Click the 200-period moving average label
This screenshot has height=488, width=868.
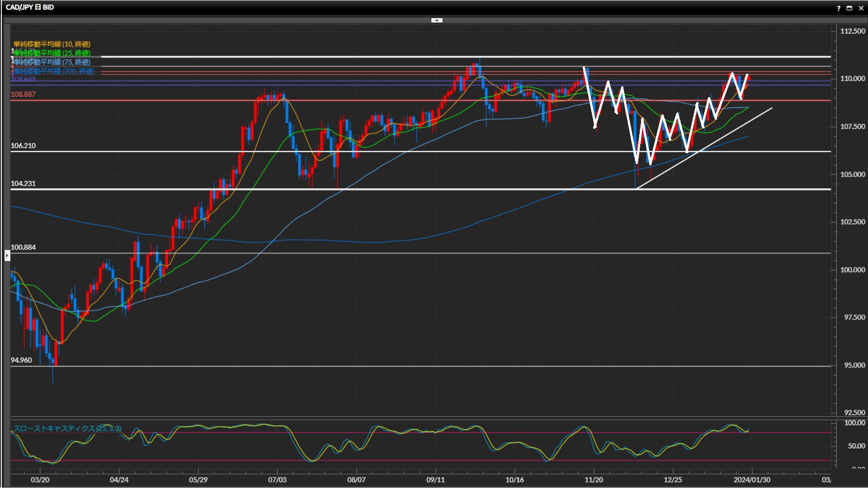54,71
